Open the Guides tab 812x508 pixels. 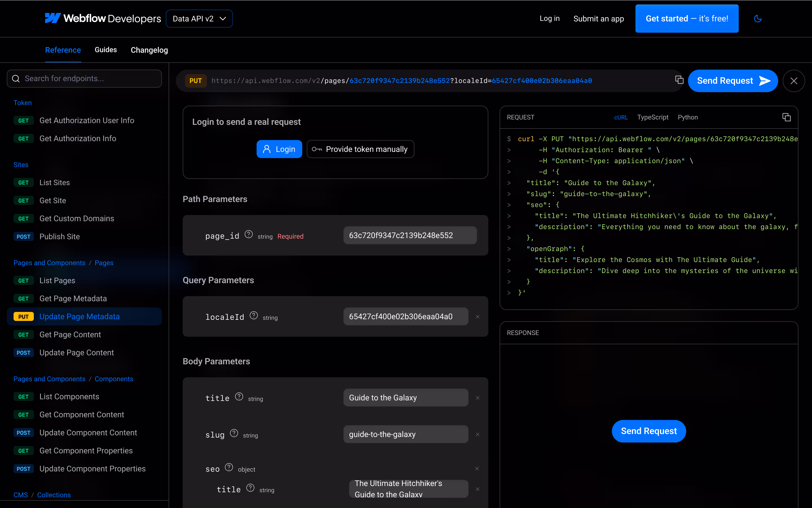point(105,50)
